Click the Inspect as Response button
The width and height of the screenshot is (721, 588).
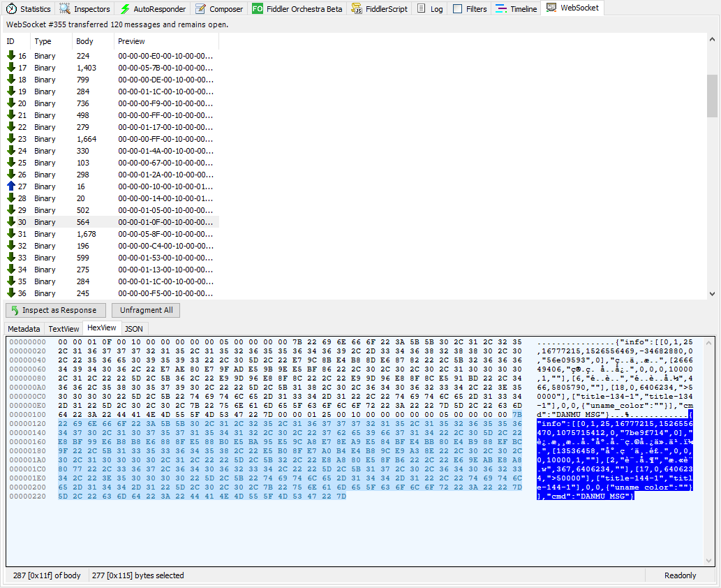[57, 310]
